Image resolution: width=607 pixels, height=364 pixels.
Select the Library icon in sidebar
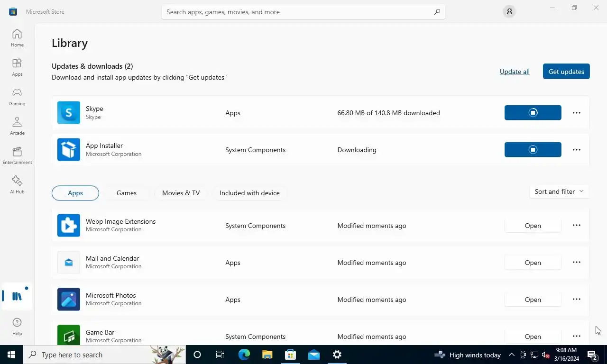pos(17,296)
